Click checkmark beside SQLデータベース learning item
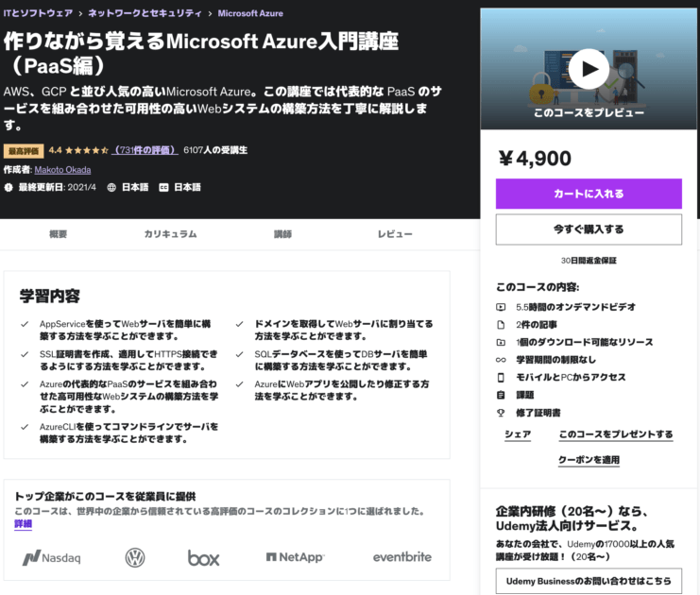Image resolution: width=700 pixels, height=595 pixels. pyautogui.click(x=240, y=354)
